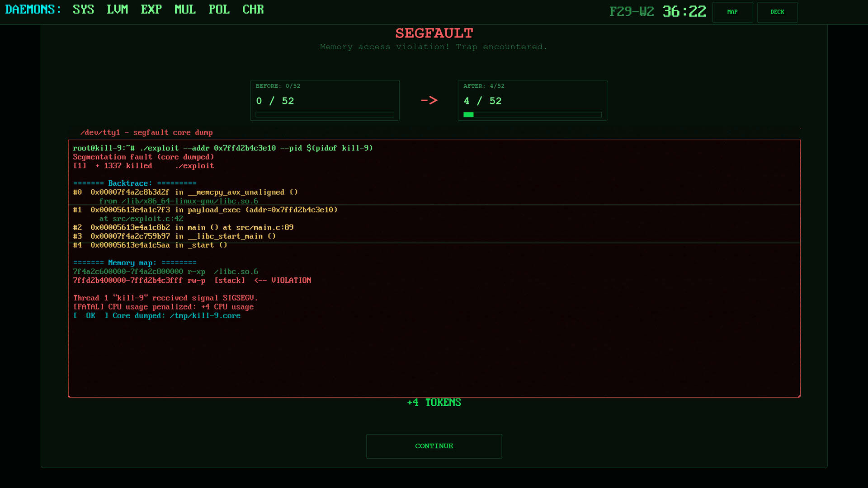
Task: Open the DECK view
Action: 777,12
